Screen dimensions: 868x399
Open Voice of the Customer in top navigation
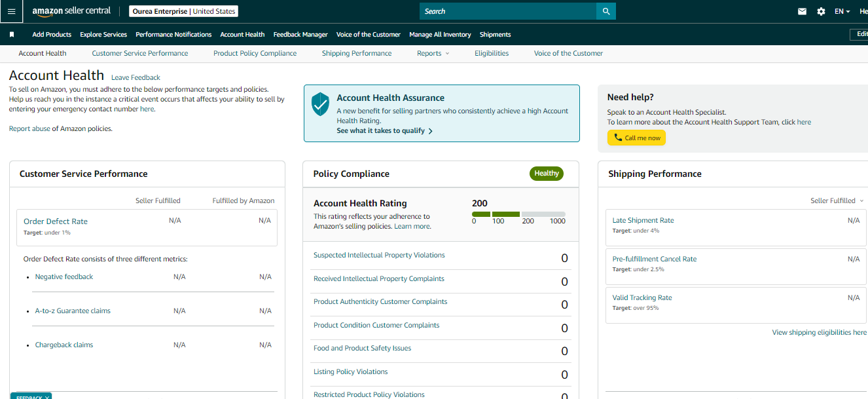pyautogui.click(x=368, y=34)
